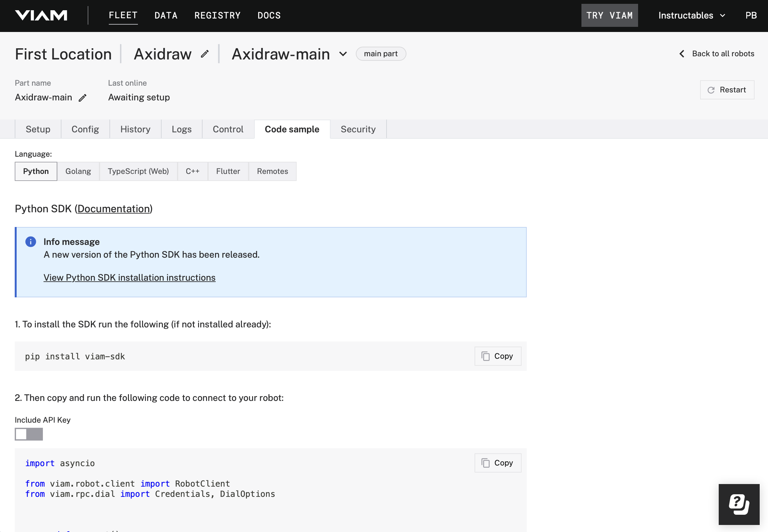The width and height of the screenshot is (768, 532).
Task: Click the main part label badge
Action: (x=381, y=54)
